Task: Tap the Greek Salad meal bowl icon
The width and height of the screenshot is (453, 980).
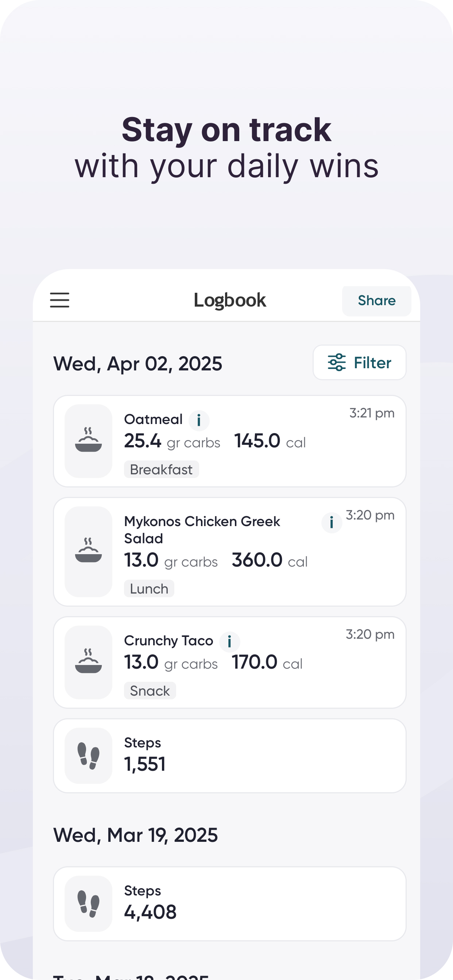Action: point(88,551)
